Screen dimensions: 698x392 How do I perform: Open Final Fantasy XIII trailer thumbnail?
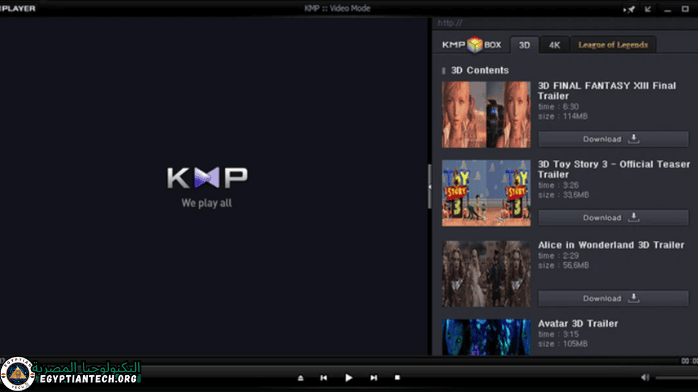[x=486, y=114]
